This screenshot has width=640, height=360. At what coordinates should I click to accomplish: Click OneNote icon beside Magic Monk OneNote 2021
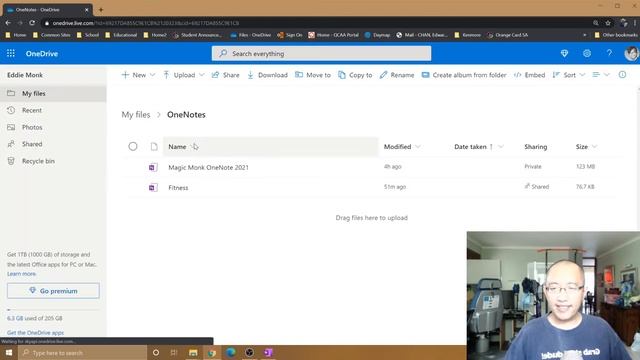click(153, 167)
